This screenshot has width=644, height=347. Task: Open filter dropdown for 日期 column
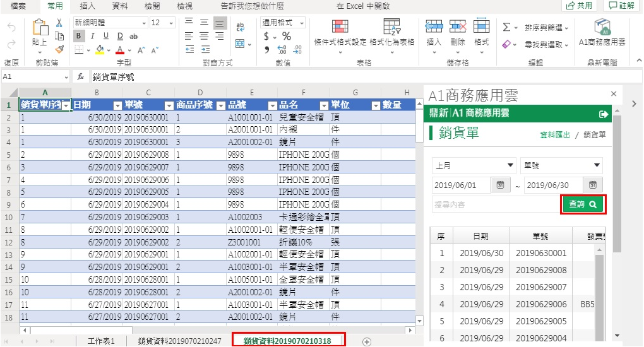(x=117, y=105)
